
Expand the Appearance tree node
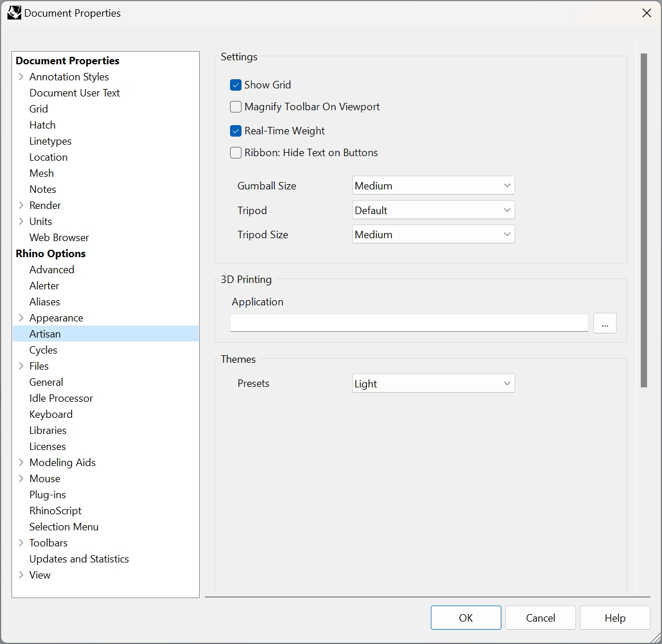coord(21,318)
